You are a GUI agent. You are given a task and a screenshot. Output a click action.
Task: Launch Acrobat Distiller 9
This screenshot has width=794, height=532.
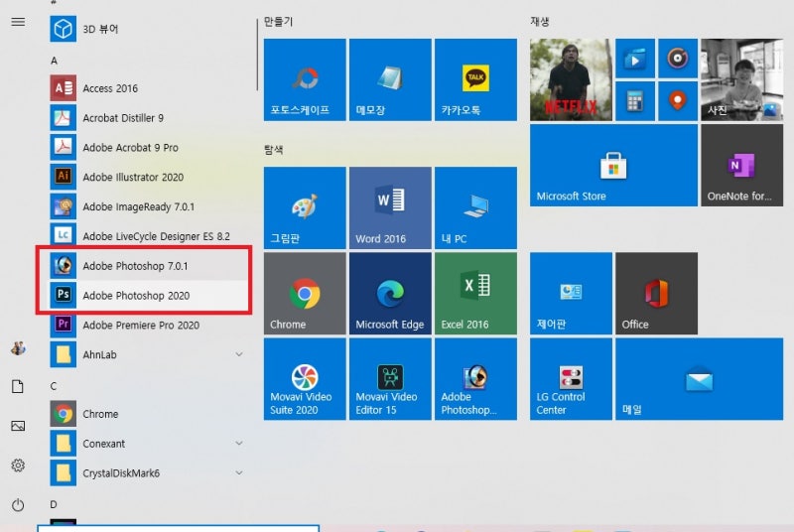point(147,118)
